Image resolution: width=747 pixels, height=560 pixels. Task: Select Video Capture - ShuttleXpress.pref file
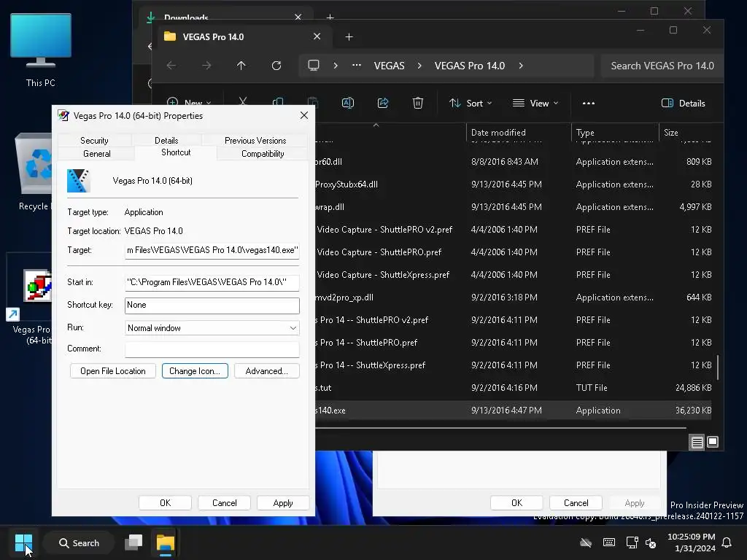pos(513,275)
